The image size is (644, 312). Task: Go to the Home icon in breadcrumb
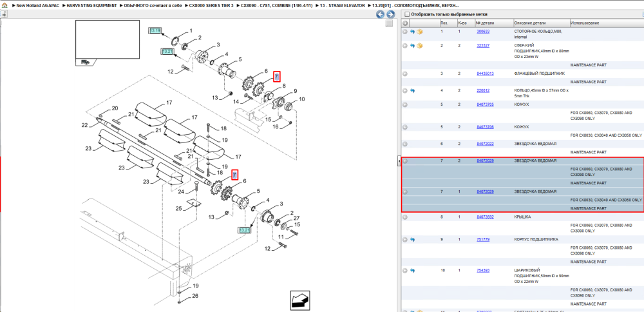click(x=4, y=6)
